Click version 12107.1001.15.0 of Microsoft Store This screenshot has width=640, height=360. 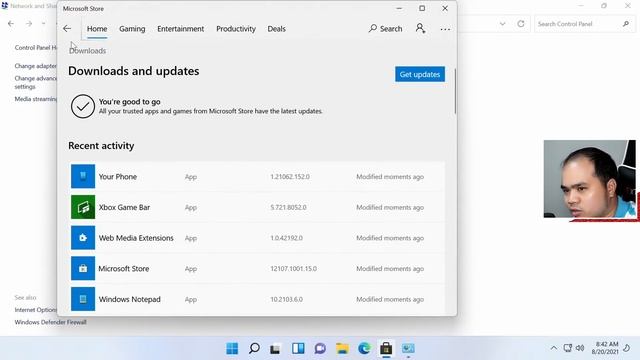coord(293,269)
